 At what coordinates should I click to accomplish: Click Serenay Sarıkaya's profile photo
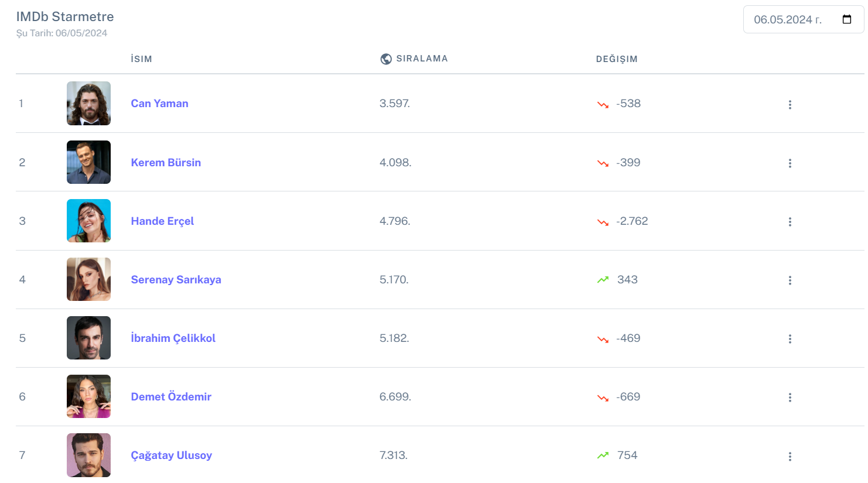88,279
